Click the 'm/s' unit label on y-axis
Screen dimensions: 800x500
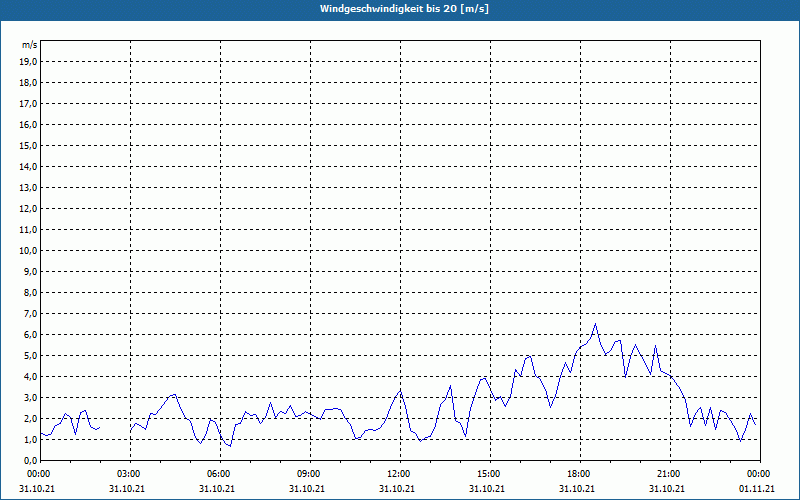pyautogui.click(x=30, y=45)
